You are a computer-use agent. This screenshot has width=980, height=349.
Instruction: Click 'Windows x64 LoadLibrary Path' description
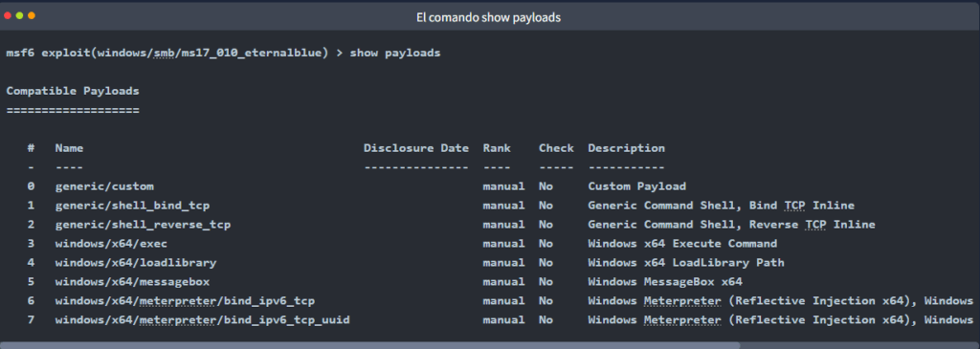(x=686, y=263)
